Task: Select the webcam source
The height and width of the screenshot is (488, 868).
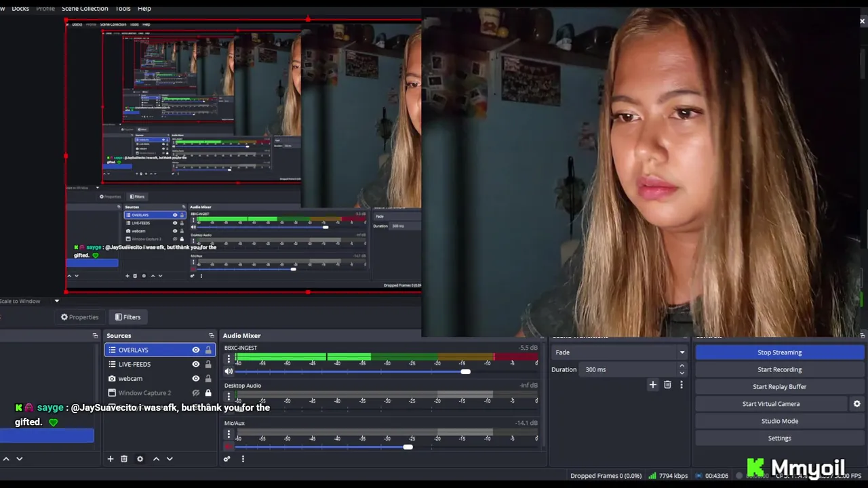Action: [x=160, y=378]
